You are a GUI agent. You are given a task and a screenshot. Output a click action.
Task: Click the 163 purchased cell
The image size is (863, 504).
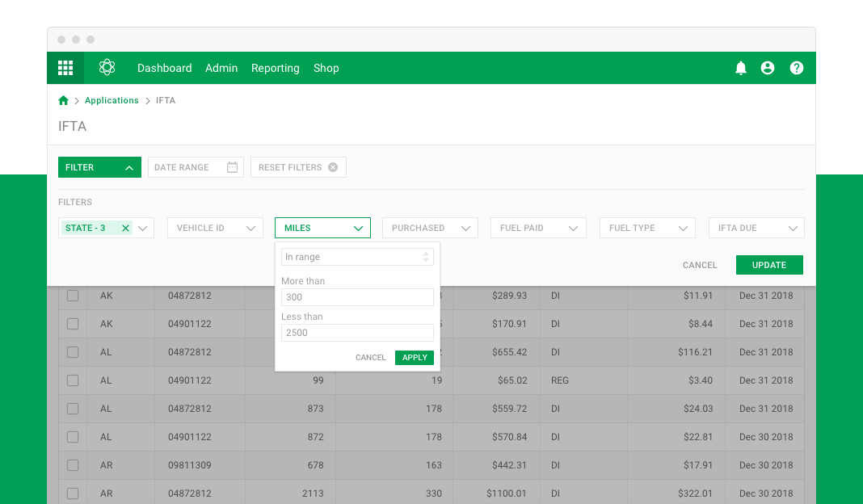(434, 465)
